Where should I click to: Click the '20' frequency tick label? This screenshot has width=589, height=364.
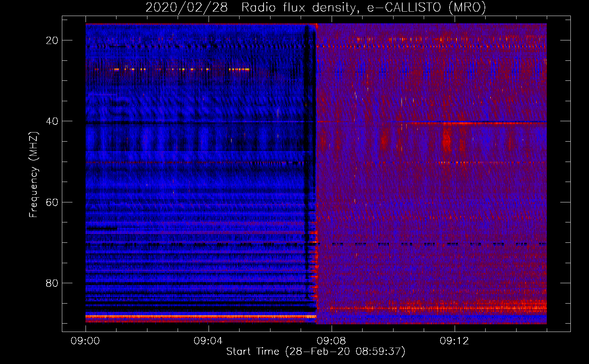pos(52,40)
